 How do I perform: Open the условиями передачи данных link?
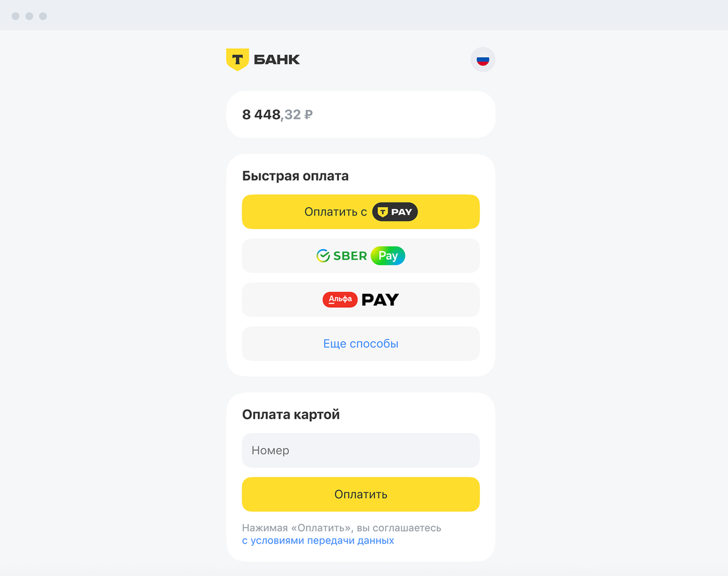(x=318, y=540)
